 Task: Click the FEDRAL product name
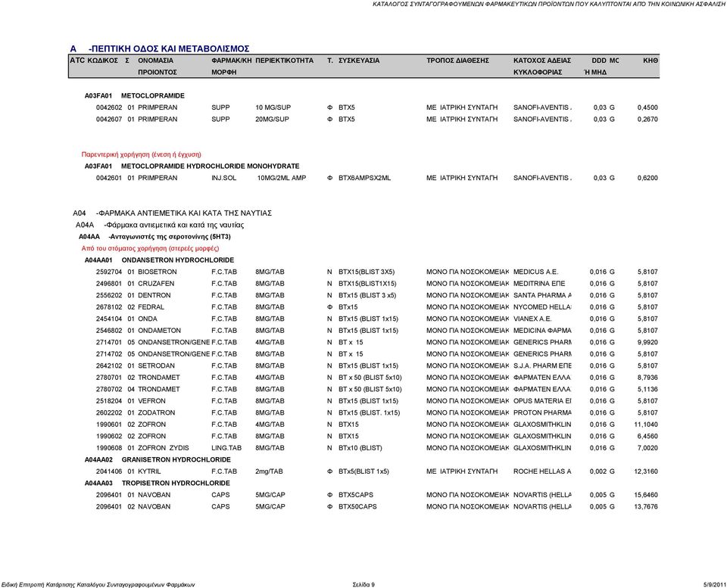(x=151, y=307)
